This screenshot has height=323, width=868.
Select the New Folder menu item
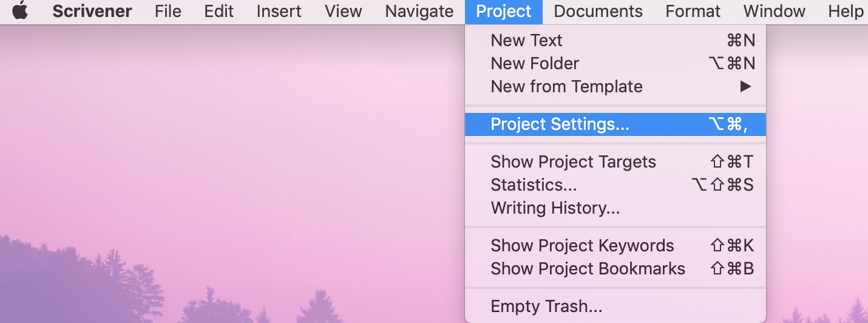535,64
